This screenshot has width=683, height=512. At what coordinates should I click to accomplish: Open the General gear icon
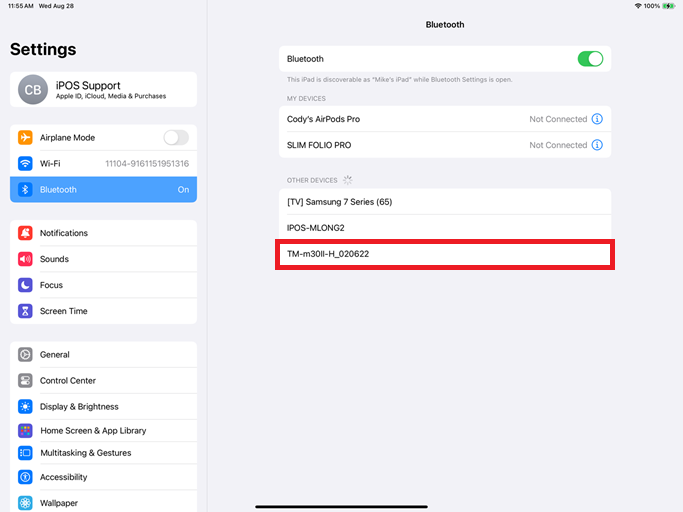[x=25, y=355]
